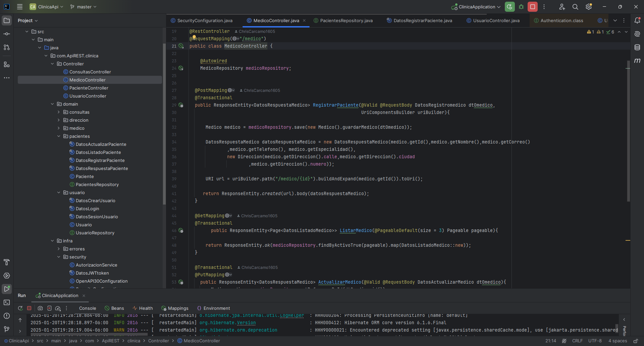Open the Terminal tool window
The width and height of the screenshot is (644, 346).
[7, 302]
